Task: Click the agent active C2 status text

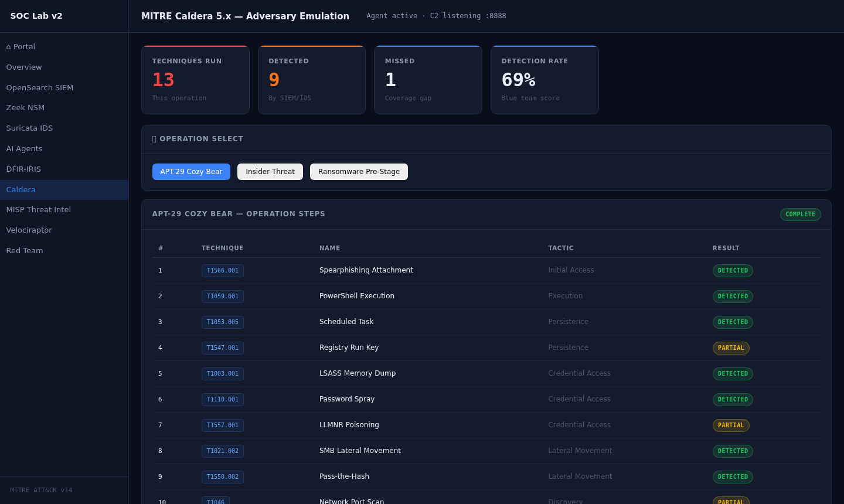Action: pyautogui.click(x=436, y=16)
